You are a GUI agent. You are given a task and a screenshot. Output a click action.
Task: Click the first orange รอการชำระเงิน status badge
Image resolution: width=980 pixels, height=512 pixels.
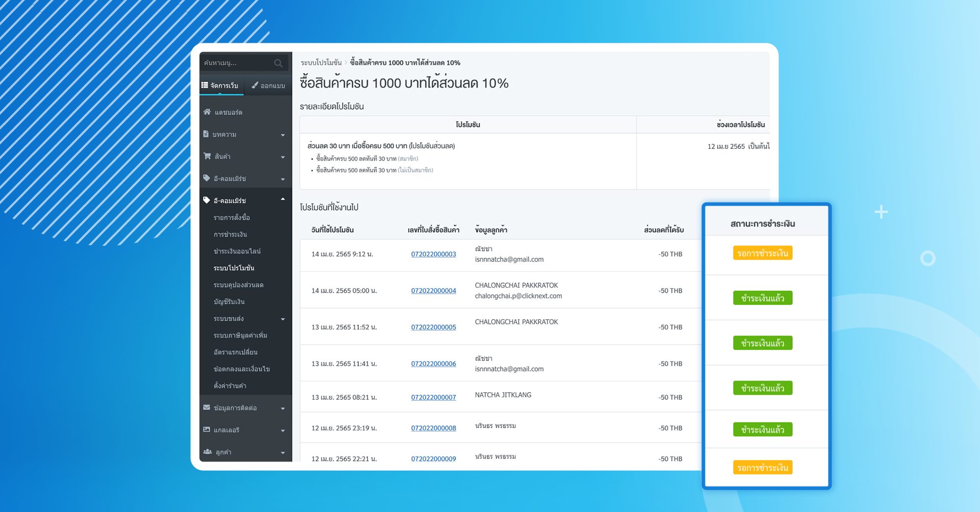[763, 253]
